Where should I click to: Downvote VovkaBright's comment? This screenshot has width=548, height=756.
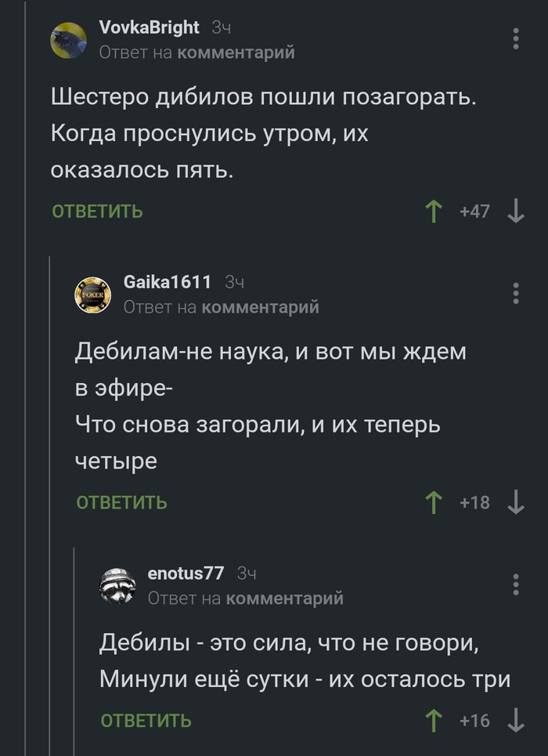pos(516,211)
